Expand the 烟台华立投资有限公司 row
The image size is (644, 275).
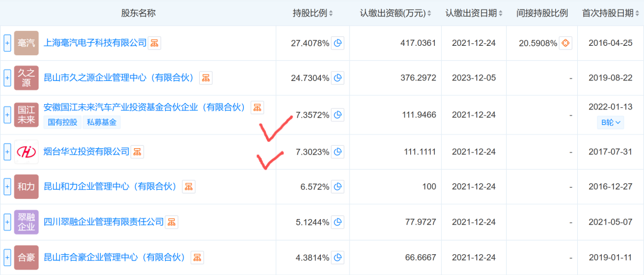[7, 152]
